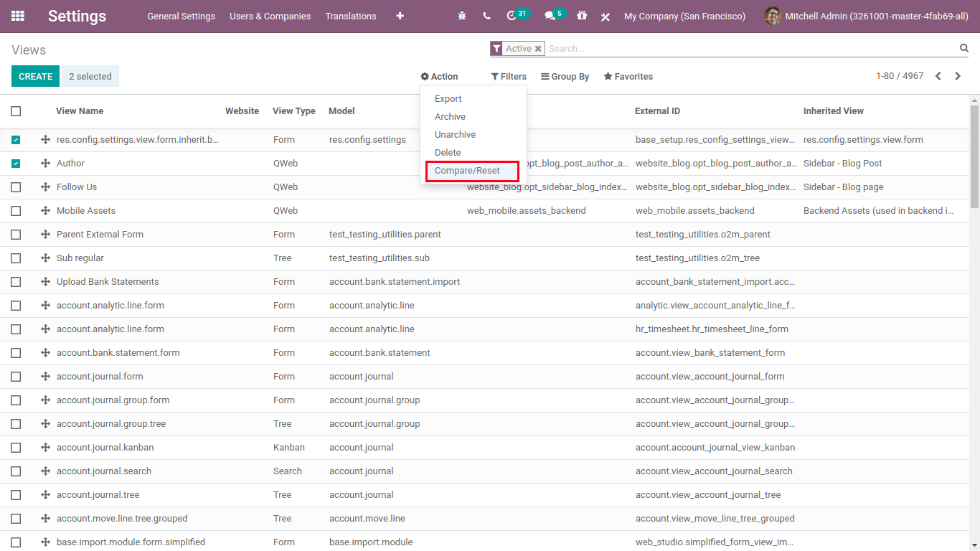The image size is (980, 551).
Task: Sort by the Inherited View column header
Action: pos(834,111)
